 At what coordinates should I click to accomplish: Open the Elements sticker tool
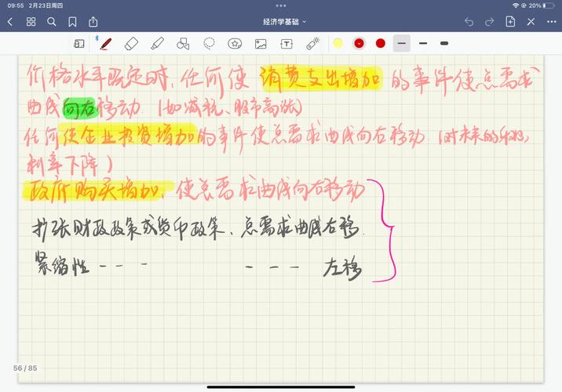click(235, 44)
